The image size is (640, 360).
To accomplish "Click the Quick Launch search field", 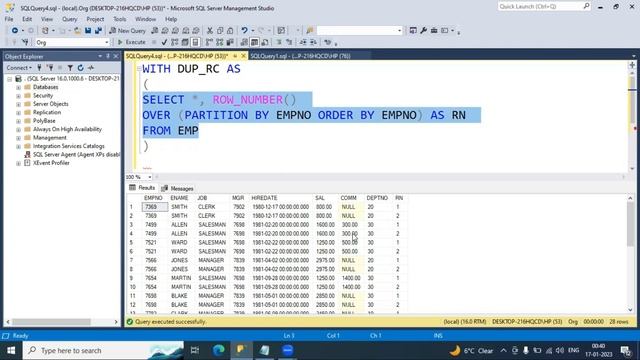I will (544, 7).
